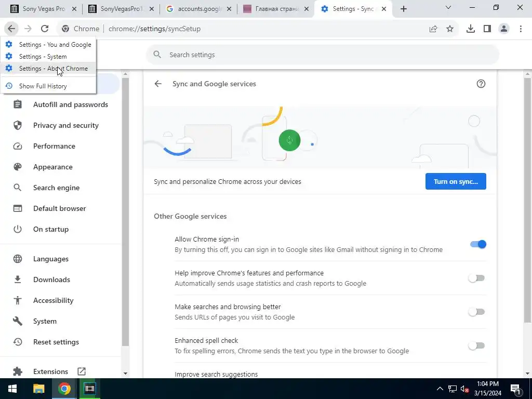Image resolution: width=532 pixels, height=399 pixels.
Task: Click the Default browser window icon
Action: 18,208
